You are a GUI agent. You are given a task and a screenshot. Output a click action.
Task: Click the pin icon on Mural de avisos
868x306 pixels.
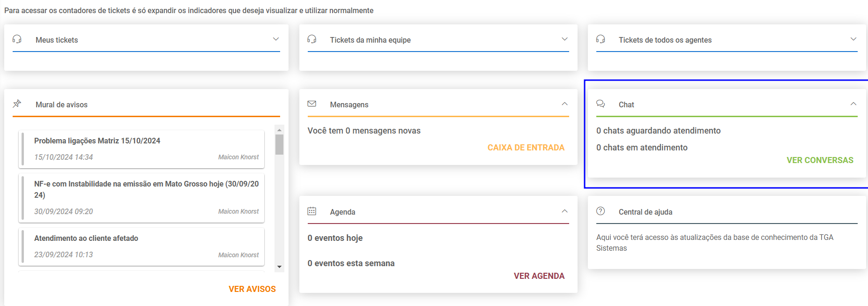point(17,104)
